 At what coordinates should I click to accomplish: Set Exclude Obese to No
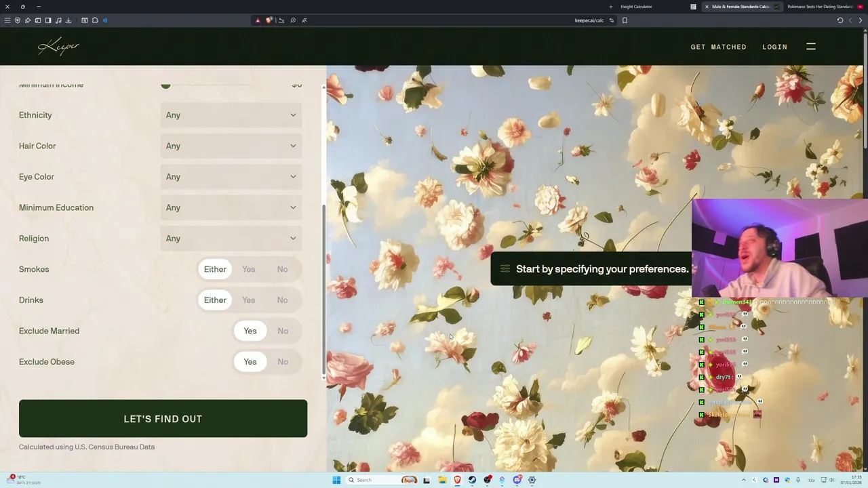tap(283, 362)
